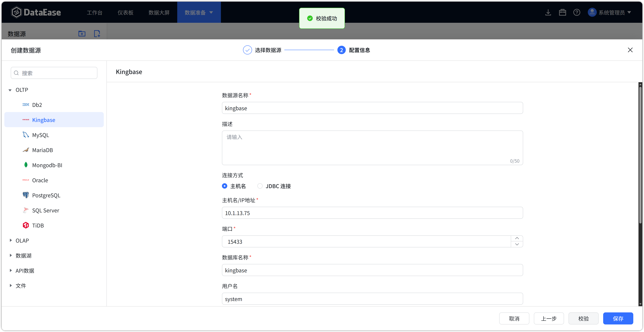Viewport: 644px width, 332px height.
Task: Decrease port with down arrow
Action: click(517, 244)
